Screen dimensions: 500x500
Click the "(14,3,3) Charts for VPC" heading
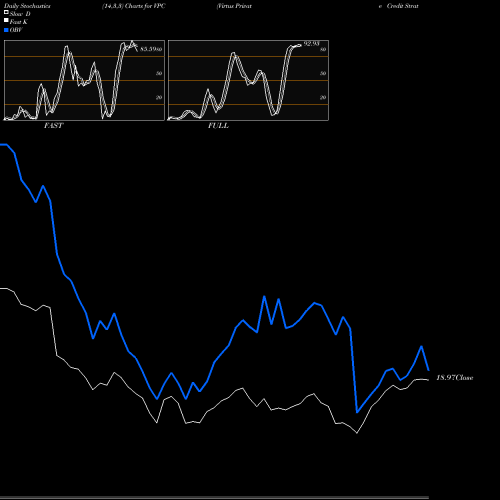point(134,6)
